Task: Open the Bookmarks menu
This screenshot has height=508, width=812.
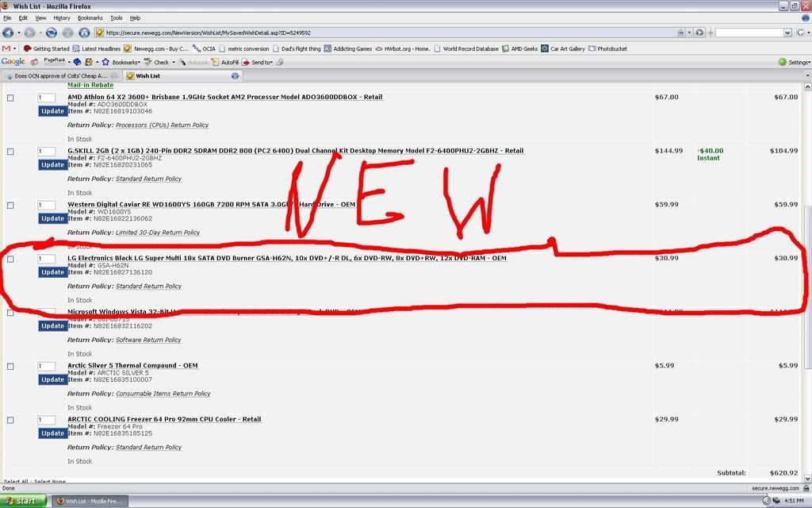Action: tap(90, 18)
